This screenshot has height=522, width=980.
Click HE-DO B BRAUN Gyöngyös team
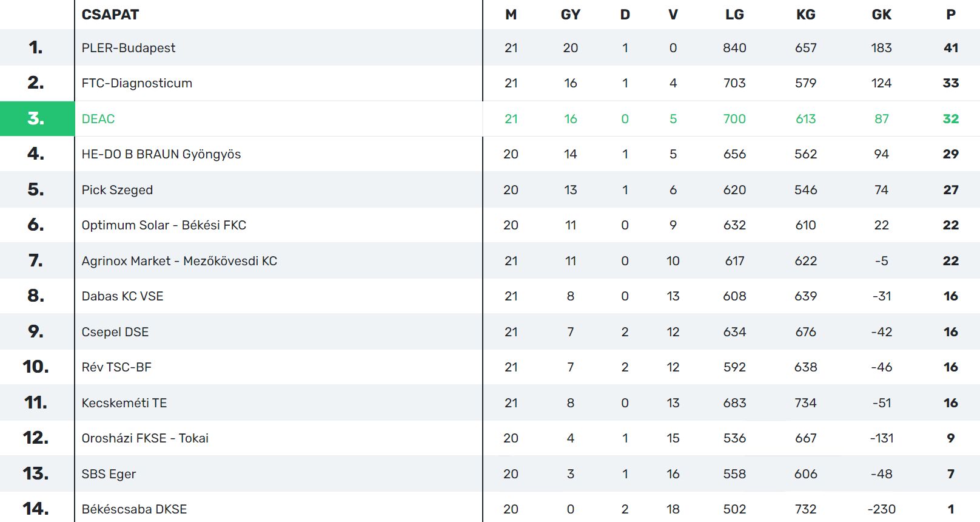pyautogui.click(x=161, y=154)
